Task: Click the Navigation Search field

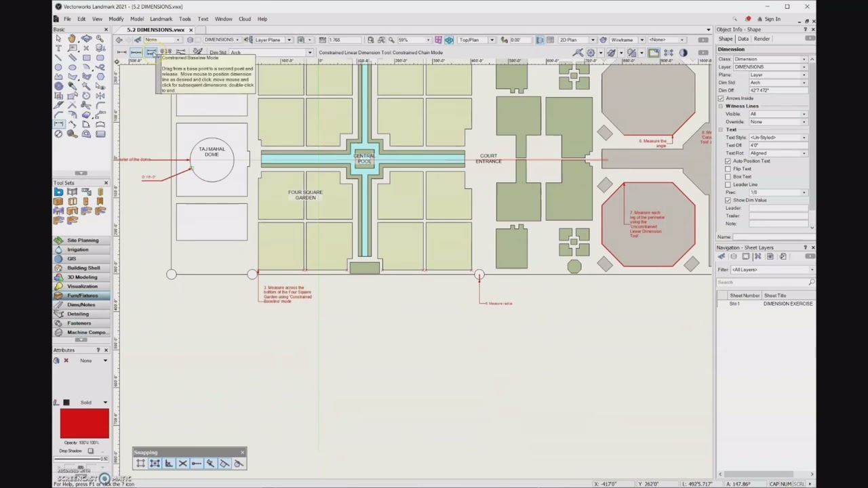Action: pyautogui.click(x=765, y=282)
